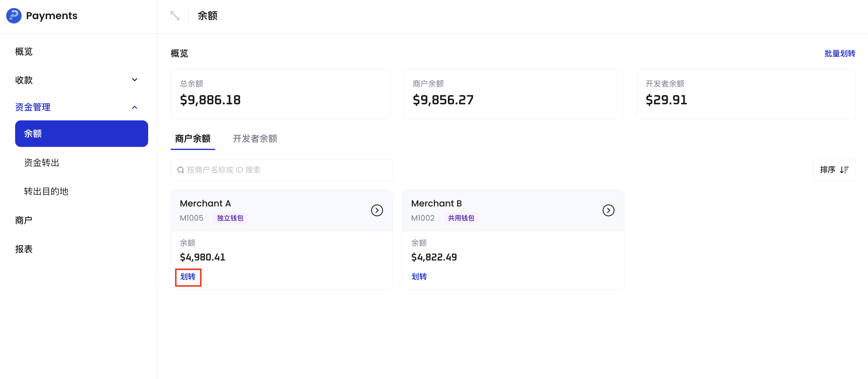Click 划转 under Merchant B balance
Viewport: 868px width, 379px height.
coord(419,277)
